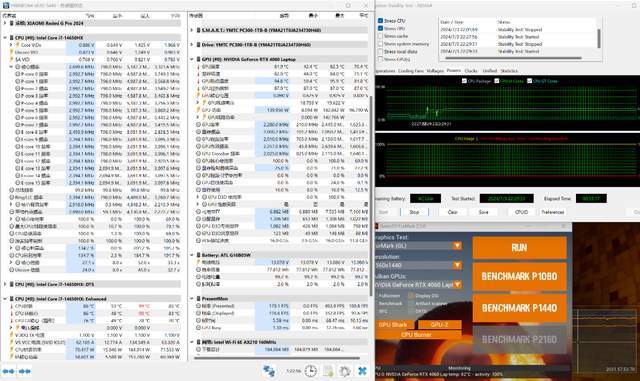Open HWiNFO sensor settings gear icon
640x381 pixels.
coord(345,371)
